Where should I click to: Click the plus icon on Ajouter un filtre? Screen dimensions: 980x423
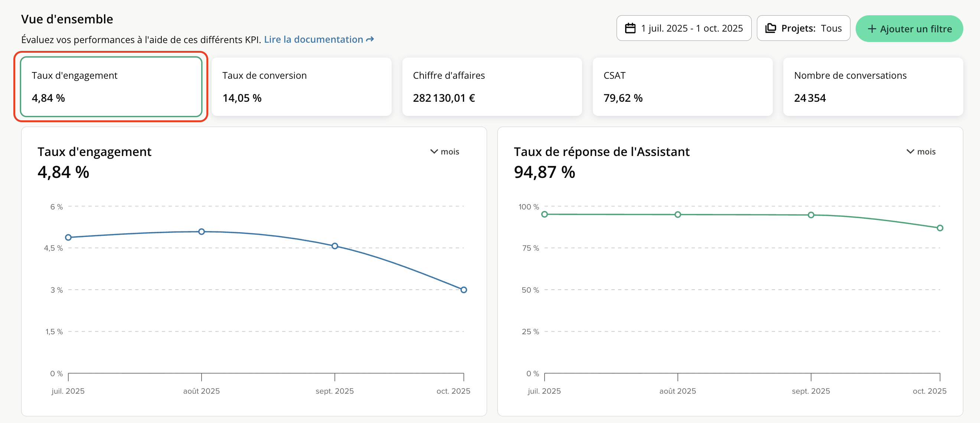(872, 29)
